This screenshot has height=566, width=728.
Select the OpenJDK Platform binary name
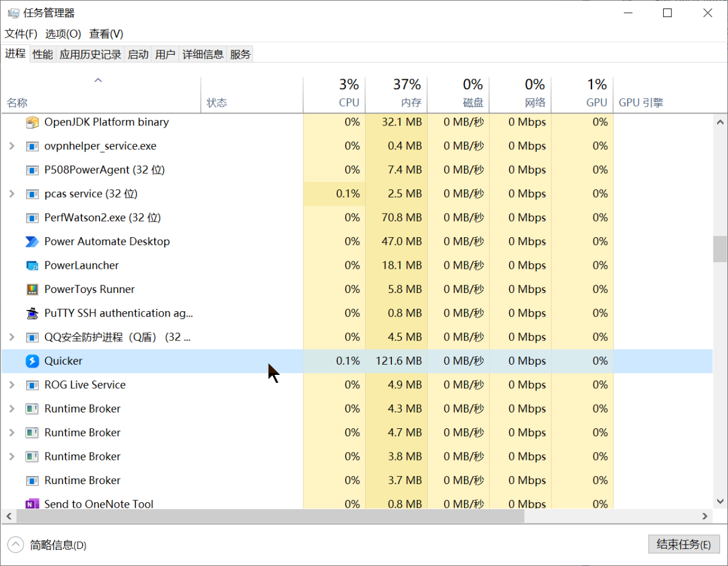[x=107, y=123]
